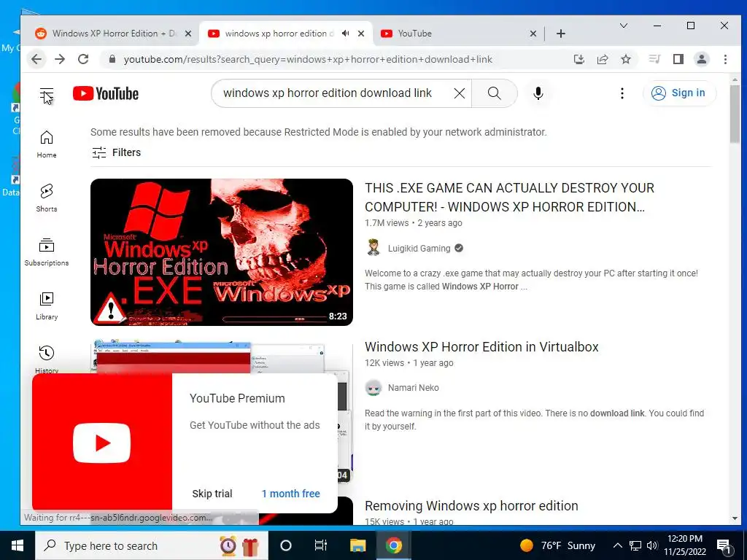
Task: Toggle Chrome side panel
Action: click(x=678, y=59)
